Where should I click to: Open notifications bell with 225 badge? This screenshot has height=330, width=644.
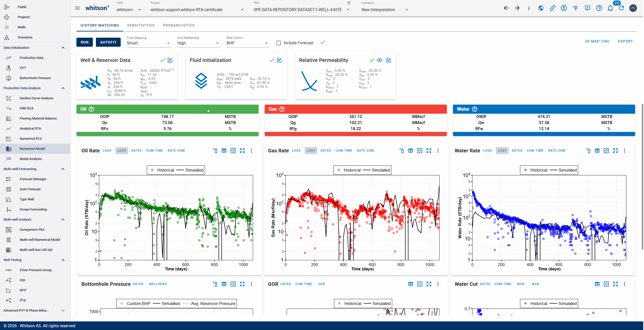pos(610,8)
